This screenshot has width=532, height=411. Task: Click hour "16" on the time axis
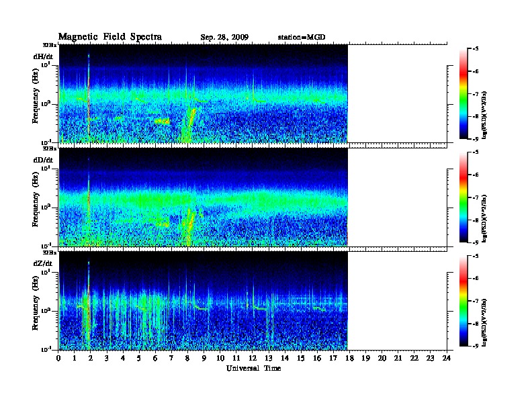point(317,359)
